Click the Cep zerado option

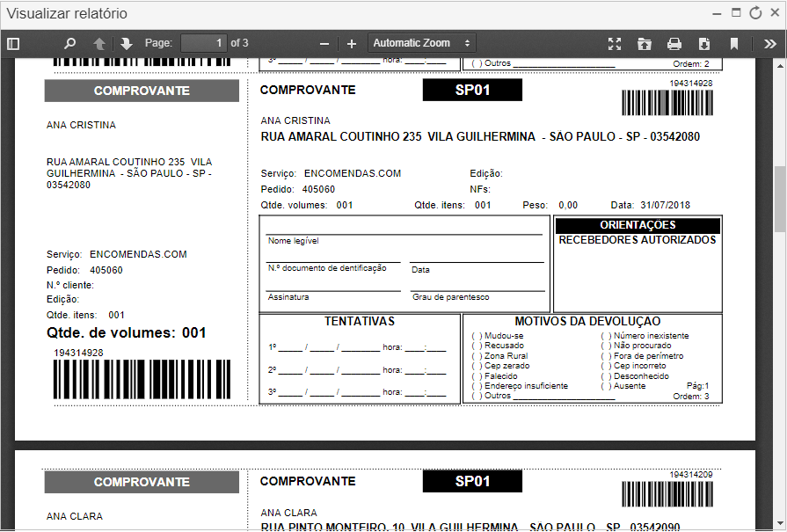500,366
